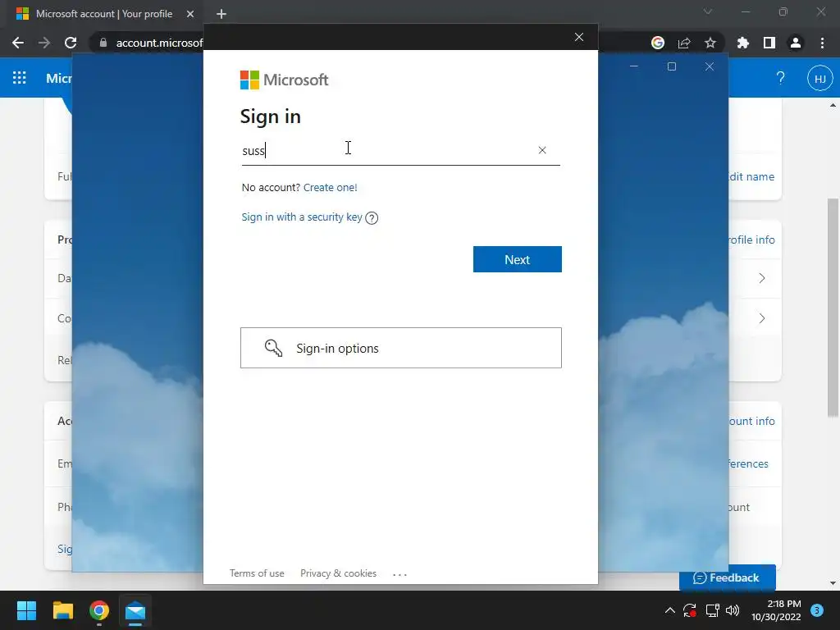The width and height of the screenshot is (840, 630).
Task: Click scrollbar down arrow on the page
Action: [833, 583]
